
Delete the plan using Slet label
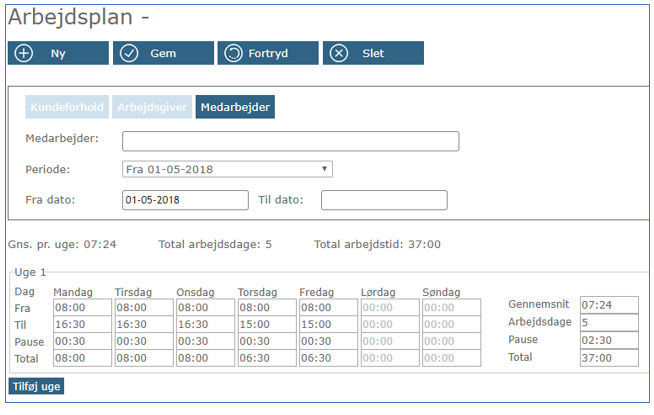[x=373, y=53]
